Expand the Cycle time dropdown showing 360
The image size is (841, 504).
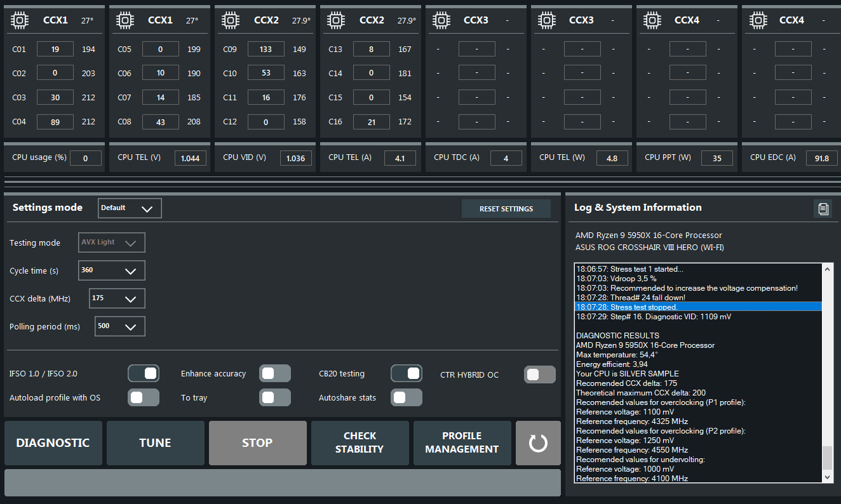(x=112, y=270)
